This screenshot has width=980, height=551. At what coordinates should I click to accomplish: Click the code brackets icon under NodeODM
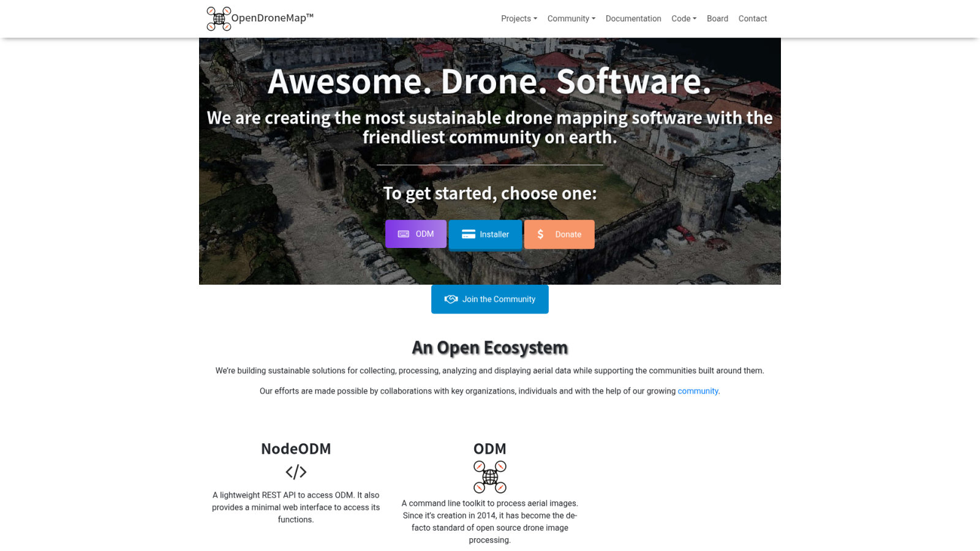click(x=296, y=472)
